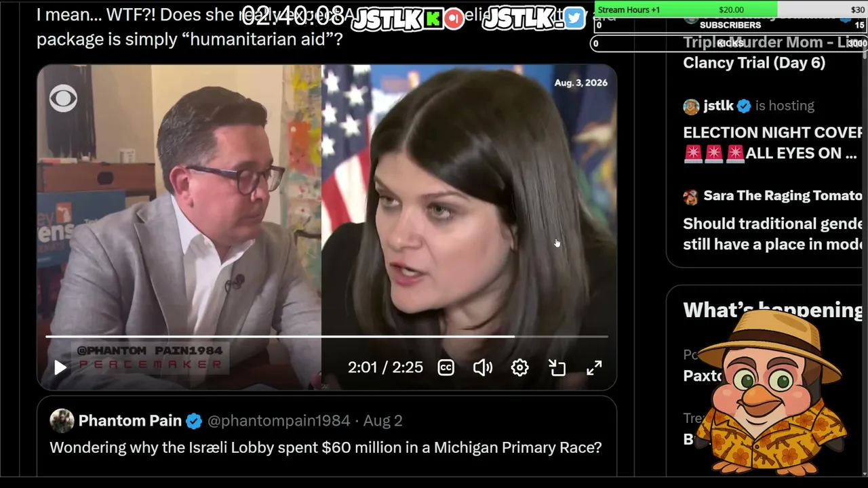Open the quoted post's Aug 2 timestamp
The height and width of the screenshot is (488, 868).
[382, 421]
